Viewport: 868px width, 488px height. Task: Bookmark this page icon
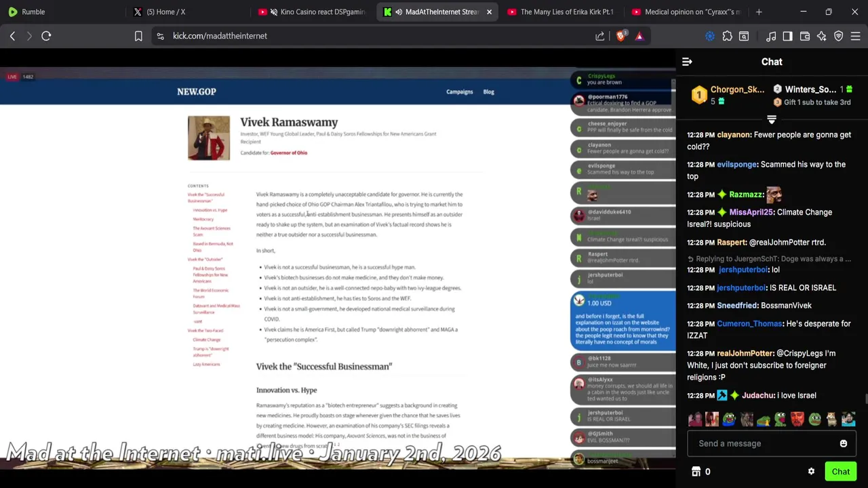pyautogui.click(x=138, y=36)
